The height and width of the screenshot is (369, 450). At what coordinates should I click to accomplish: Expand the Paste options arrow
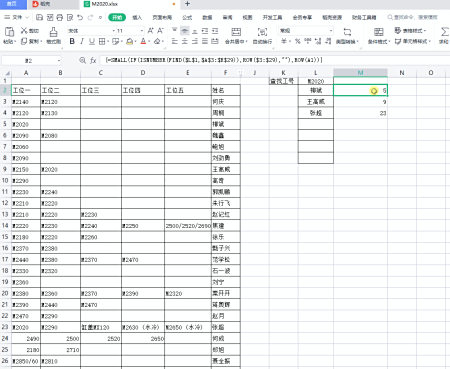(15, 42)
